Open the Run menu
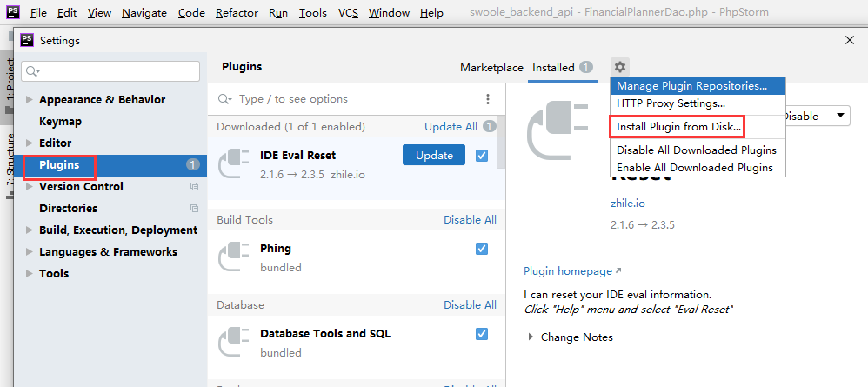The width and height of the screenshot is (868, 387). (278, 13)
